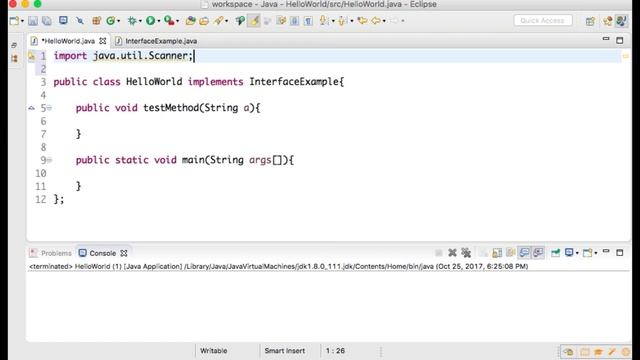Open the Next Annotation dropdown arrow
Viewport: 640px width, 360px height.
(333, 21)
